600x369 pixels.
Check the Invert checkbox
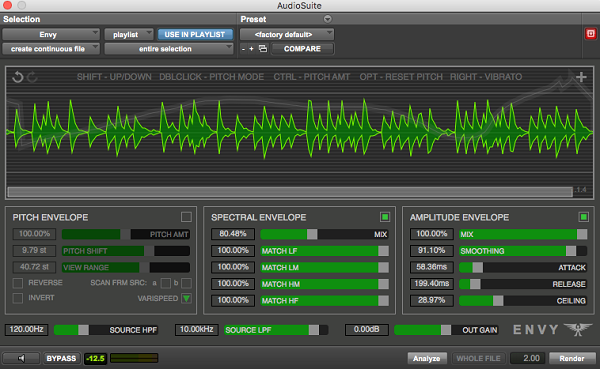tap(18, 298)
